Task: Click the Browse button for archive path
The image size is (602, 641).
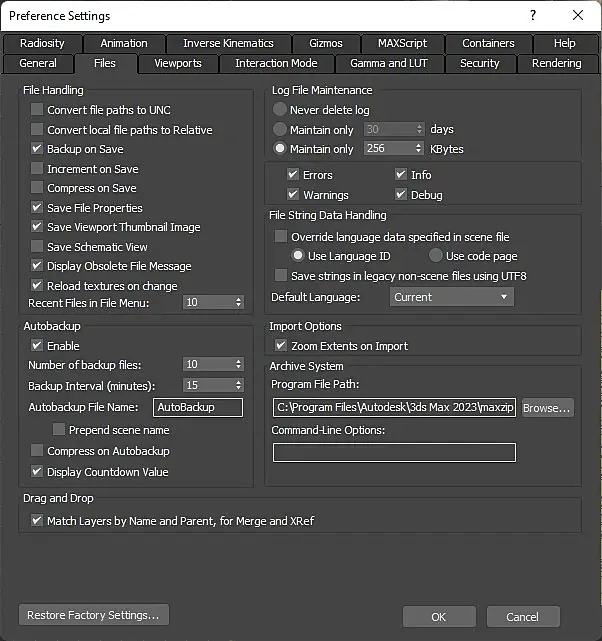Action: click(546, 408)
